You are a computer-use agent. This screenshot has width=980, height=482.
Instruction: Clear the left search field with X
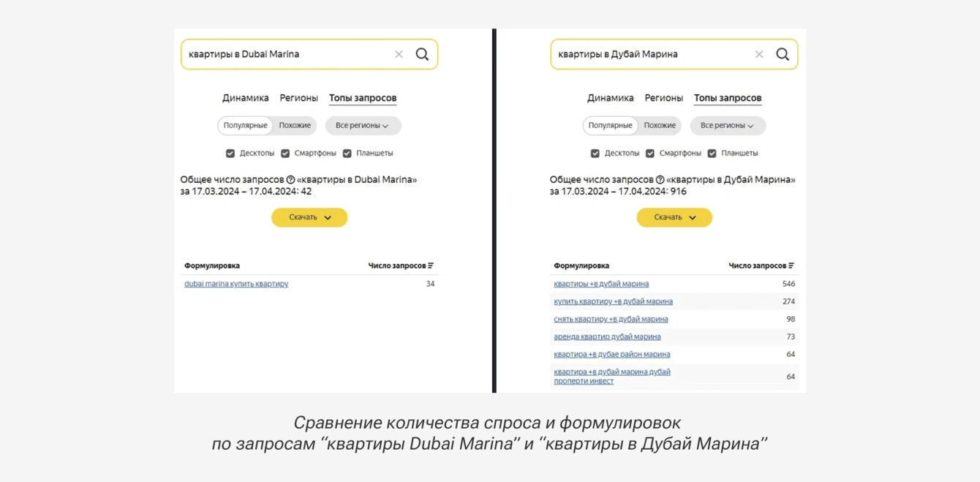[399, 54]
